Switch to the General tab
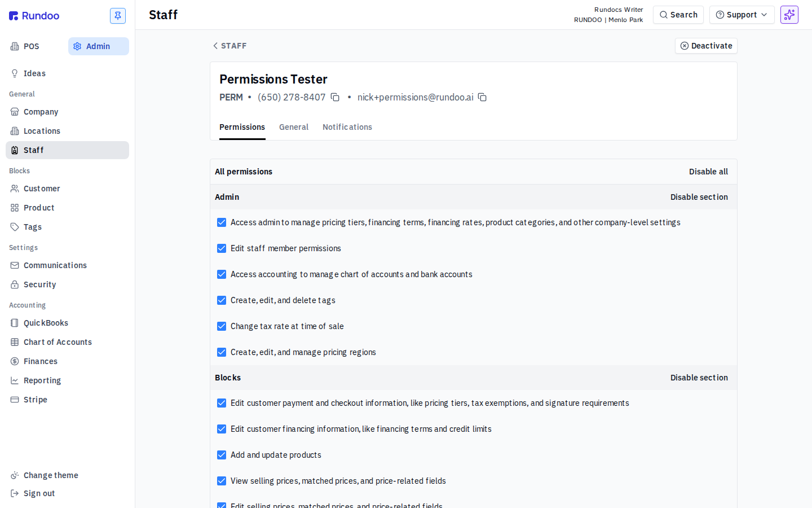The image size is (812, 508). (x=294, y=127)
